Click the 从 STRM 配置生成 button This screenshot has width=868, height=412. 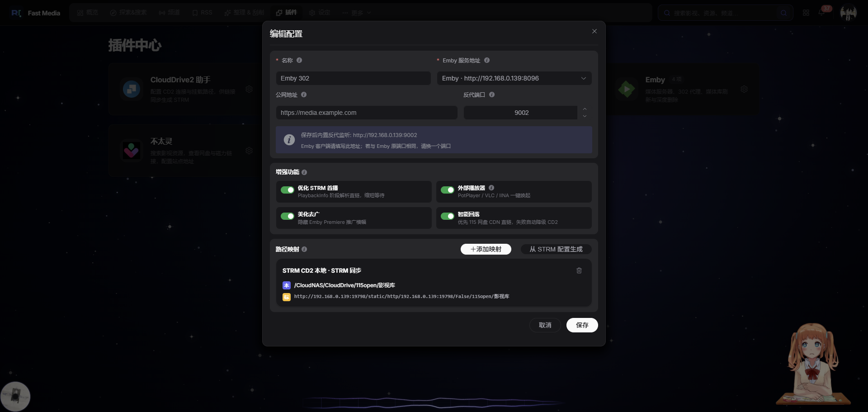tap(556, 249)
